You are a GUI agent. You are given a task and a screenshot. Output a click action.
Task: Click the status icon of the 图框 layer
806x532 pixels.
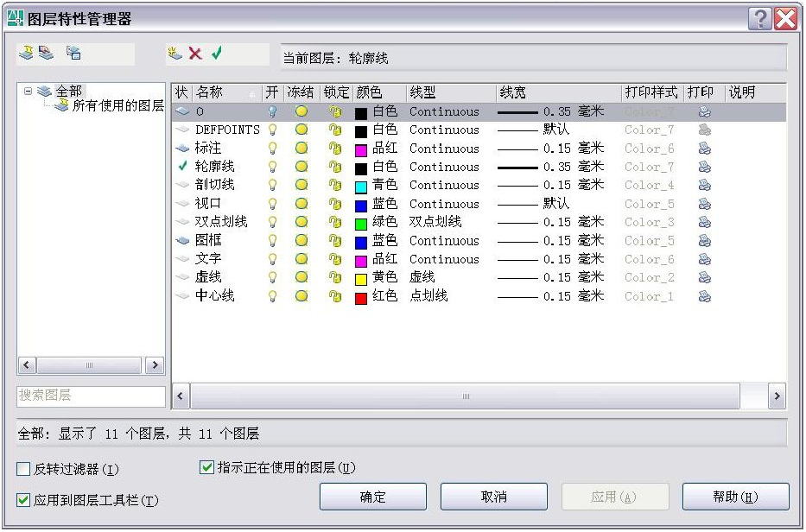tap(182, 241)
